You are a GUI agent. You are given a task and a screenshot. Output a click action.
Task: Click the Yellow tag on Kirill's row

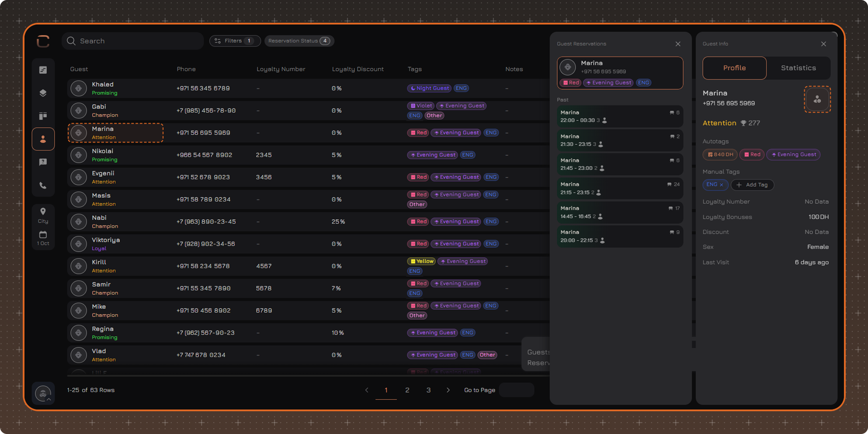pos(421,261)
